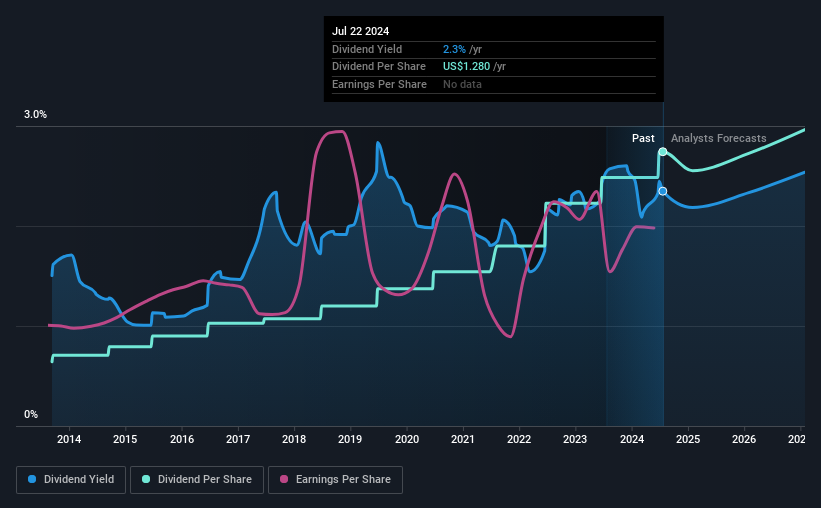
Task: Toggle the Dividend Per Share legend button
Action: (197, 480)
